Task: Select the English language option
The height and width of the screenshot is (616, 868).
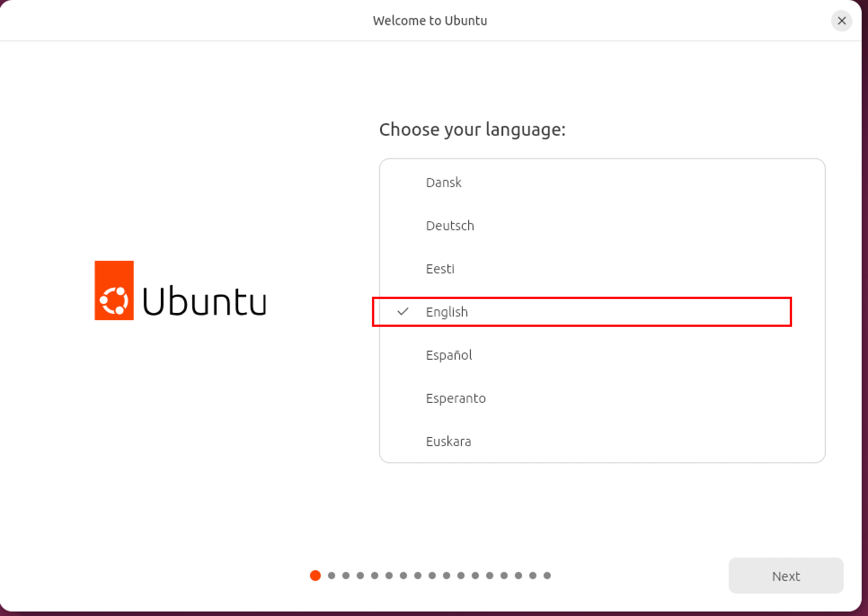Action: (602, 312)
